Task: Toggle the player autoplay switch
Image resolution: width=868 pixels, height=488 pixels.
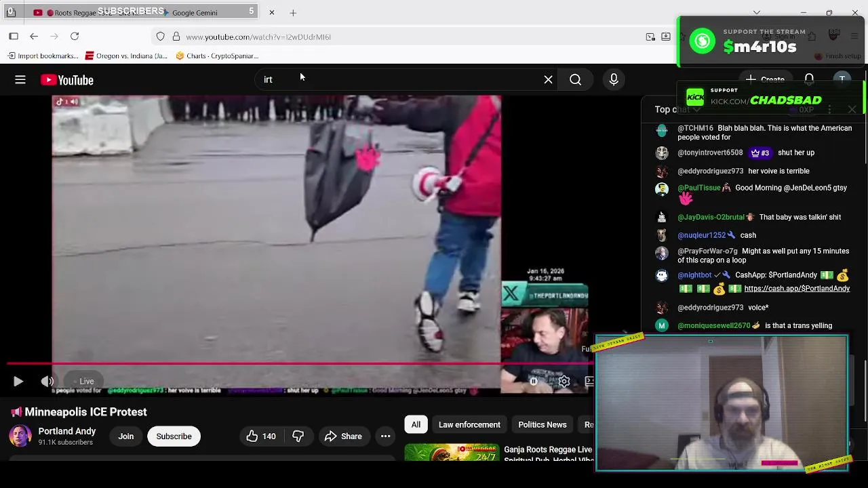Action: (534, 382)
